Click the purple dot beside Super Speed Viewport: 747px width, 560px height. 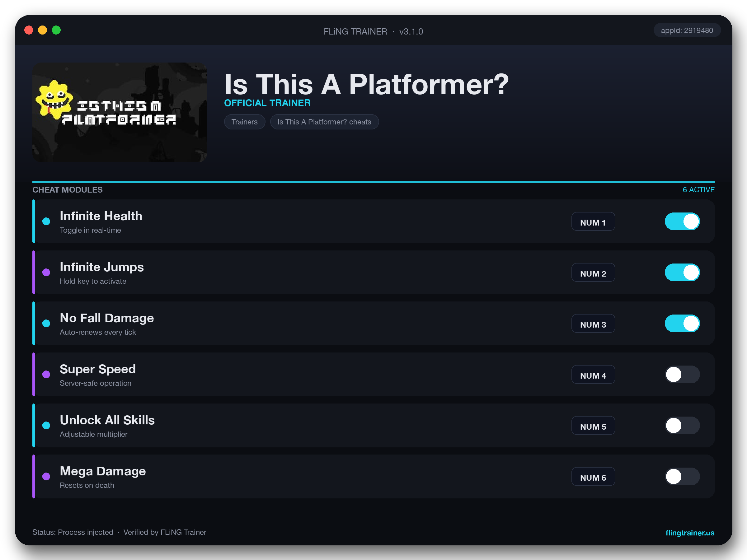46,374
